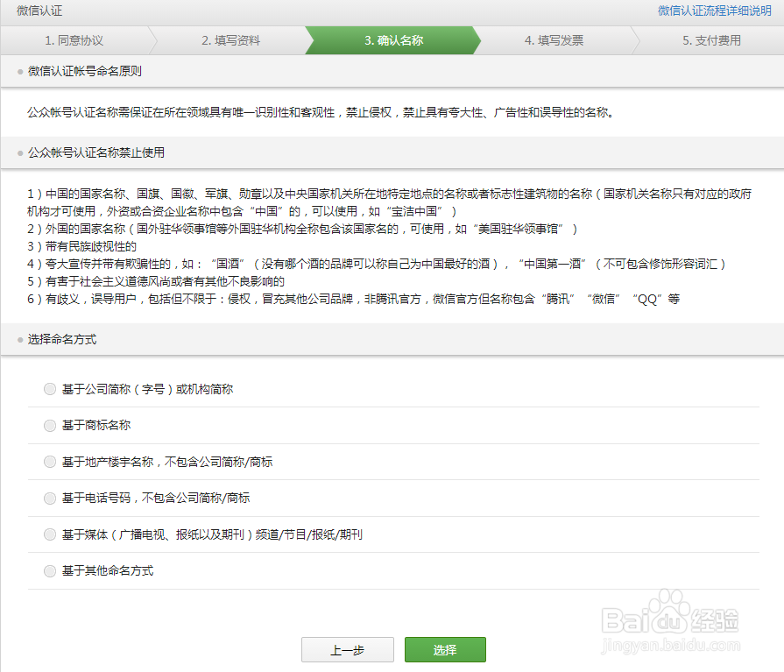Choose 基于电话号码 radio option
This screenshot has width=784, height=672.
pyautogui.click(x=50, y=498)
